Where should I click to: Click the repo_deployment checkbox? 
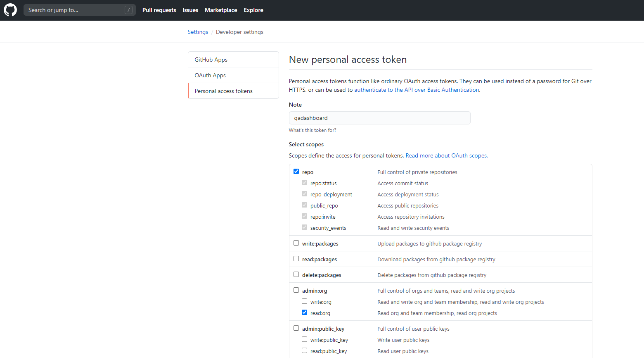coord(304,193)
